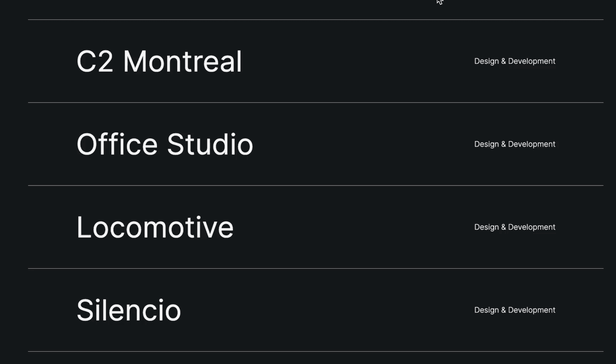
Task: Click the word Development in Office Studio row
Action: pos(532,144)
